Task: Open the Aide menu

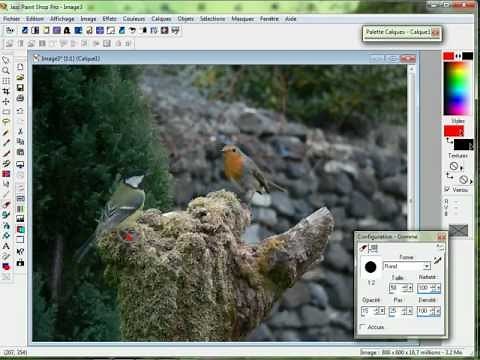Action: [291, 19]
